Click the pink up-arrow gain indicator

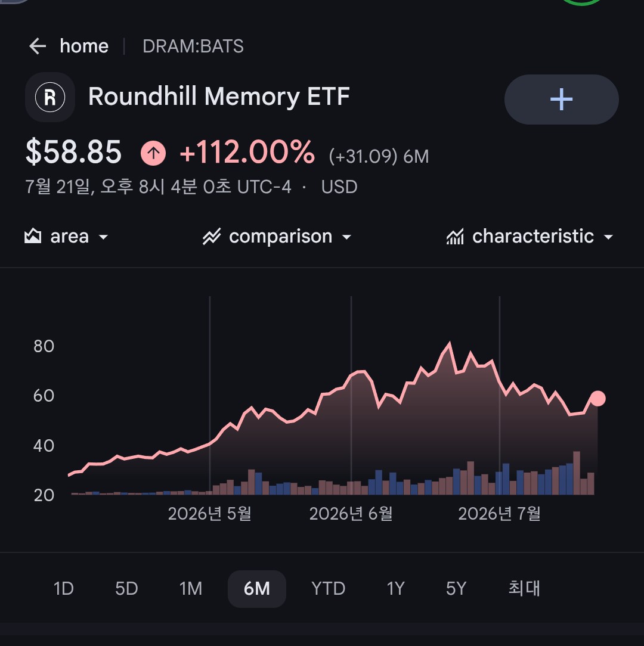click(153, 153)
